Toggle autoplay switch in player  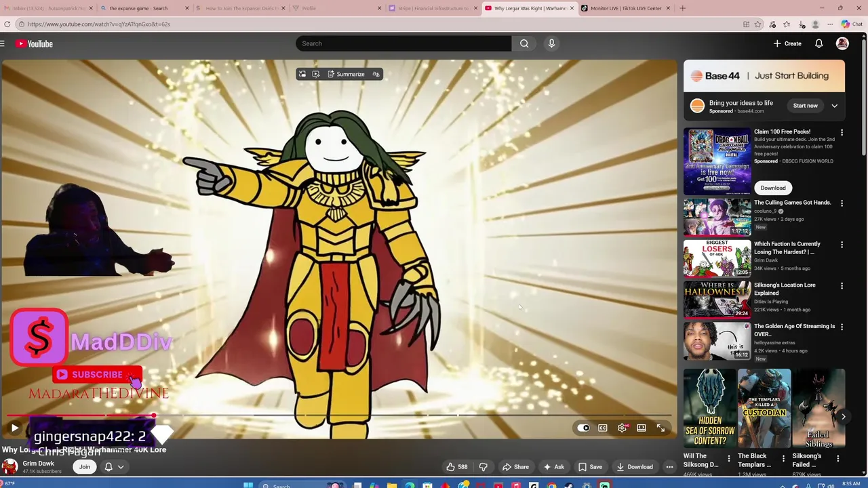pos(583,428)
